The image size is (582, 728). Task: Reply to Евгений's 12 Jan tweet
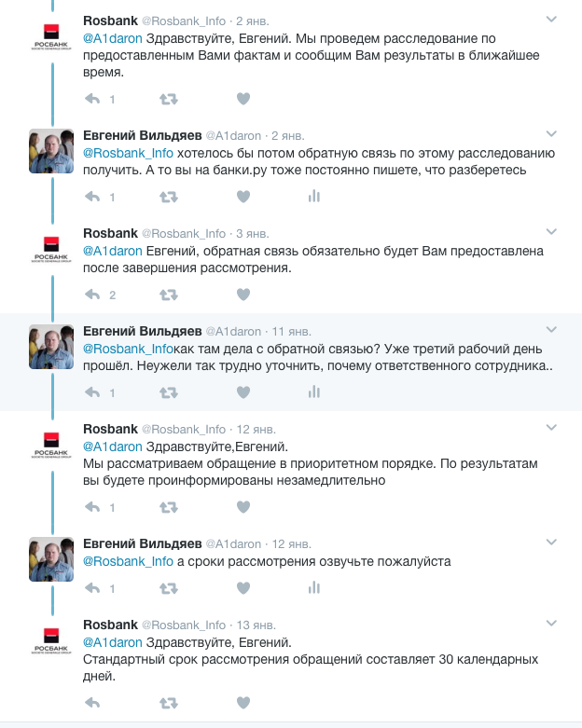pos(92,589)
